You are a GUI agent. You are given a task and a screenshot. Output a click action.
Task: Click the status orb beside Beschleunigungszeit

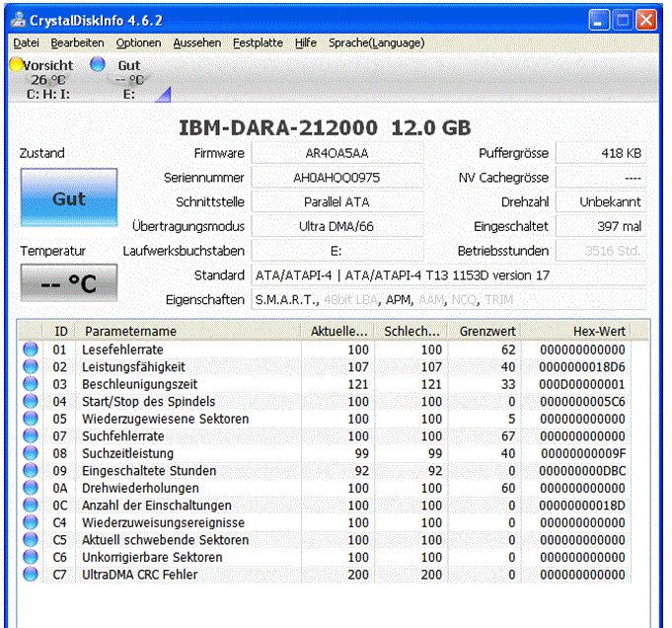tap(30, 384)
